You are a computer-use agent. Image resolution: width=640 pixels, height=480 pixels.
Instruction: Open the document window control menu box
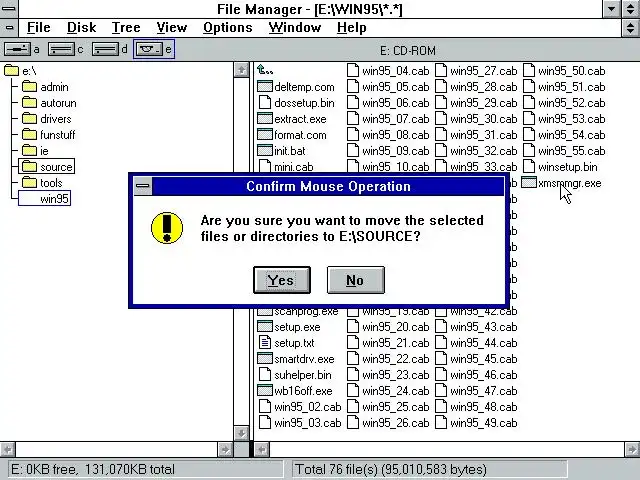9,28
